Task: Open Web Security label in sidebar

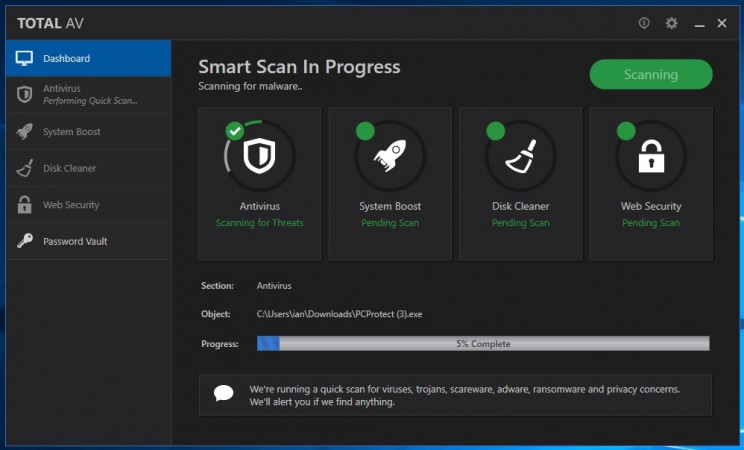Action: [71, 205]
